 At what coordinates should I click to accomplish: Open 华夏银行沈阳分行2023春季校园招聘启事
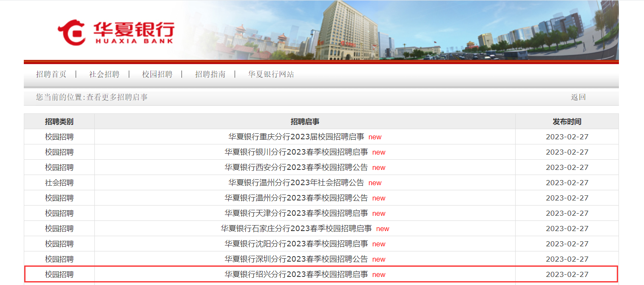coord(296,244)
